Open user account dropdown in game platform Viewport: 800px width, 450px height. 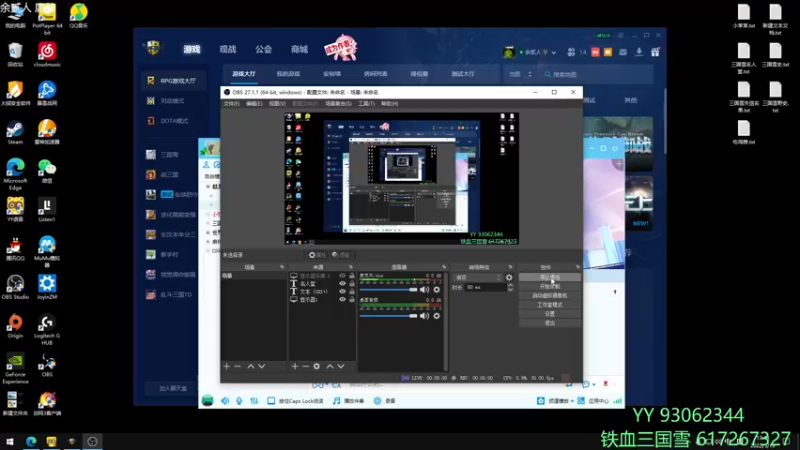[554, 52]
